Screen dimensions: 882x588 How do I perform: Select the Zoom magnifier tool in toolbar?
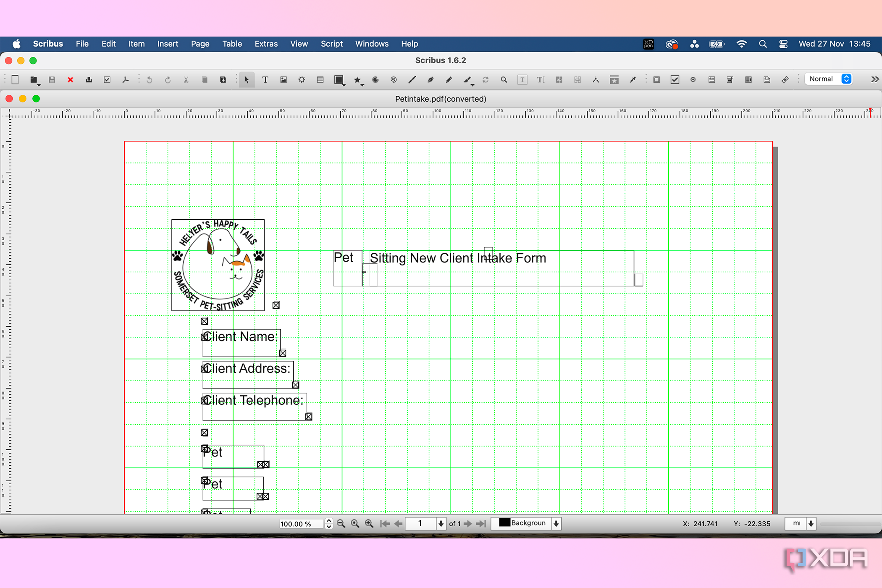pyautogui.click(x=504, y=80)
